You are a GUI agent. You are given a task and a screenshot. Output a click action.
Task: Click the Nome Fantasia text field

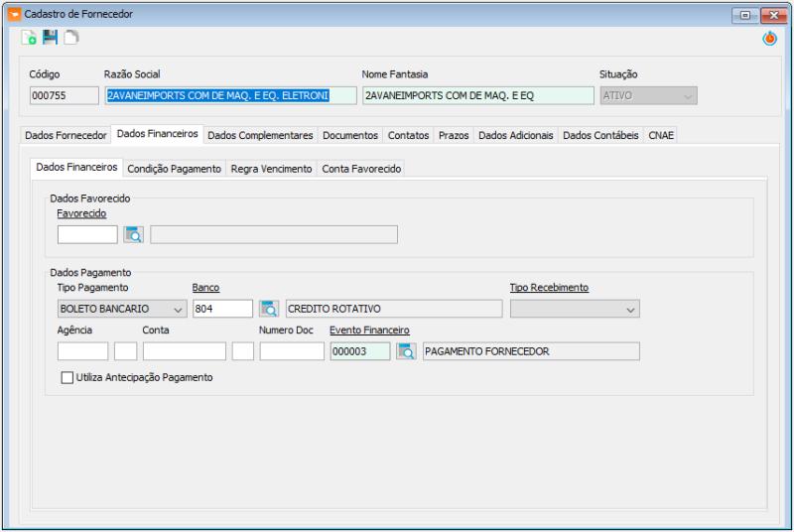[478, 95]
